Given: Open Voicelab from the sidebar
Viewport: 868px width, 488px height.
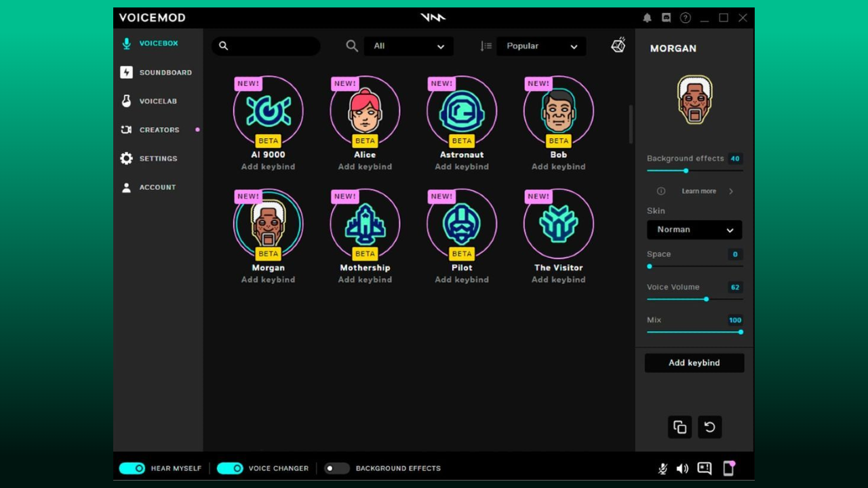Looking at the screenshot, I should pyautogui.click(x=157, y=101).
